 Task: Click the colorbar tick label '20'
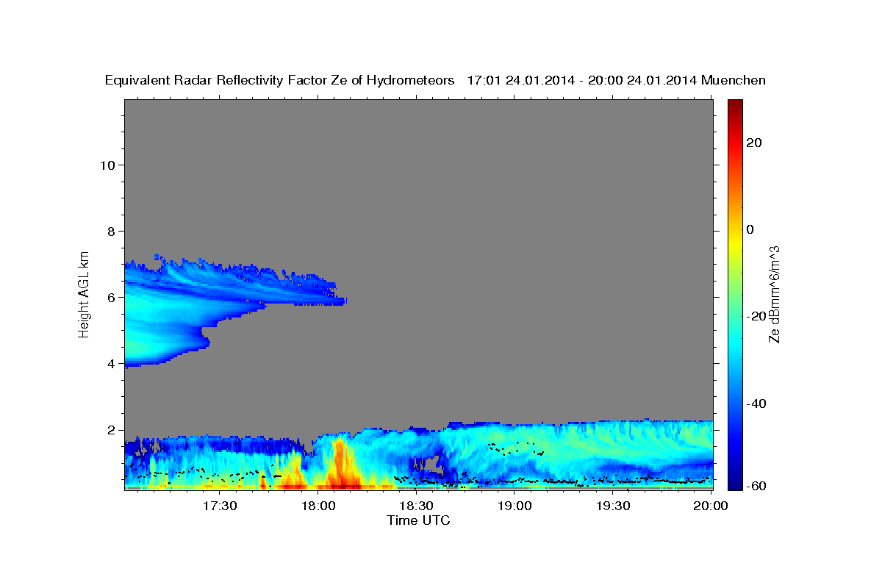754,143
